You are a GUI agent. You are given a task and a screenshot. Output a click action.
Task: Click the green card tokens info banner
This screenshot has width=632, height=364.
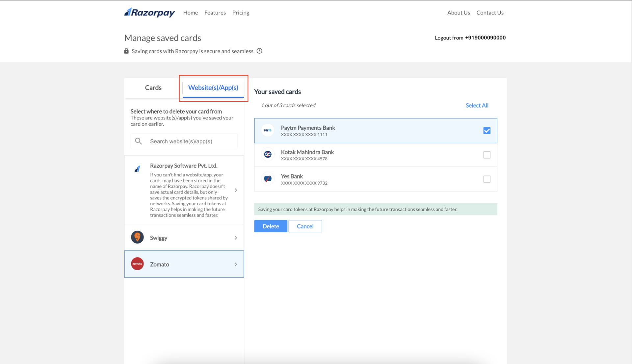tap(376, 209)
